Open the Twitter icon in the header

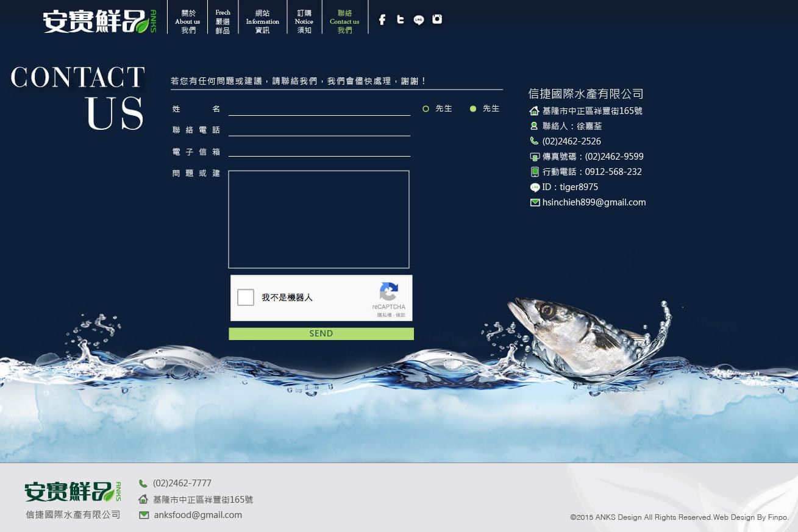401,20
